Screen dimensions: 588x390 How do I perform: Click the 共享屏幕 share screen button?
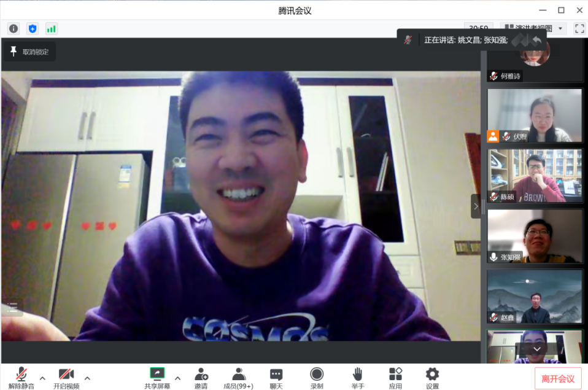point(158,378)
